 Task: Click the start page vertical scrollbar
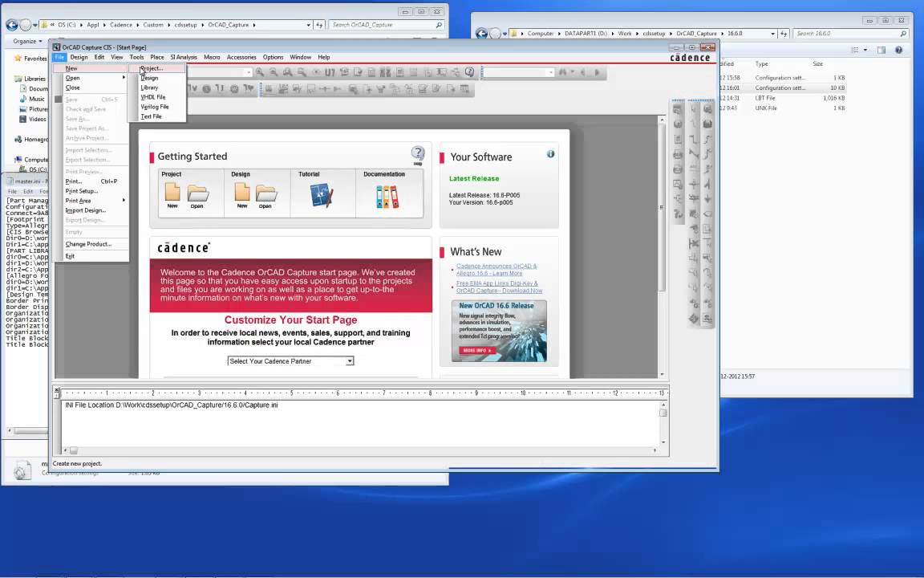(x=662, y=206)
